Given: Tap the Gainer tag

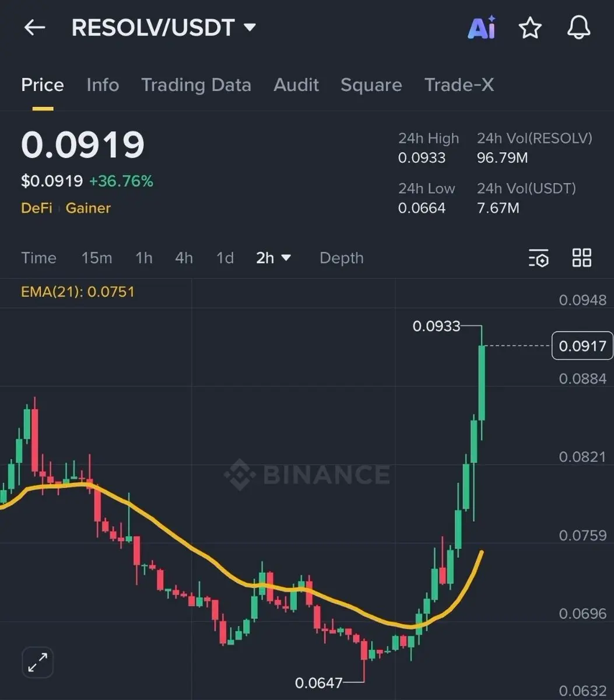Looking at the screenshot, I should (x=88, y=208).
